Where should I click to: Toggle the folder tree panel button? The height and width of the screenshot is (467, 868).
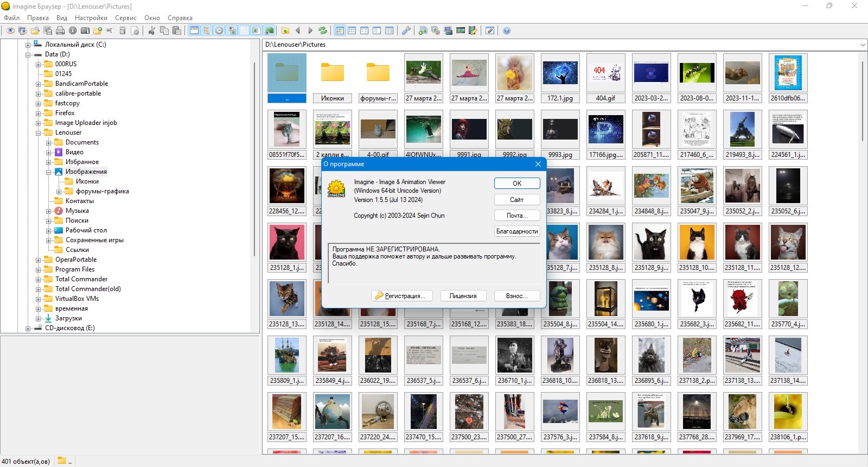pyautogui.click(x=206, y=30)
